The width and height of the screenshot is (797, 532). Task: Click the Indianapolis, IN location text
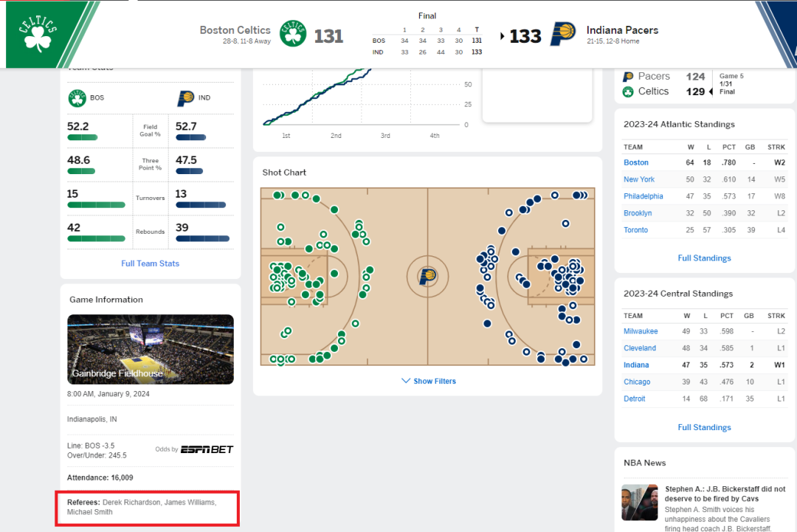[x=92, y=419]
